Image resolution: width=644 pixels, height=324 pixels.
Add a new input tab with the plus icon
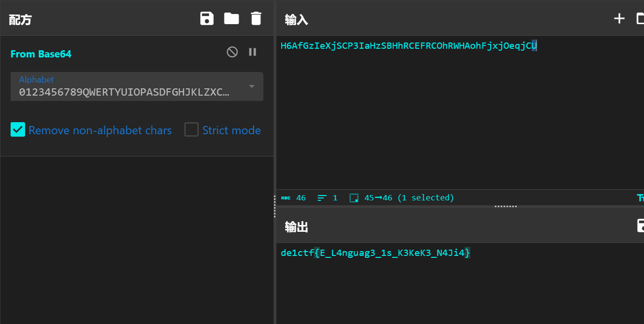pyautogui.click(x=619, y=19)
